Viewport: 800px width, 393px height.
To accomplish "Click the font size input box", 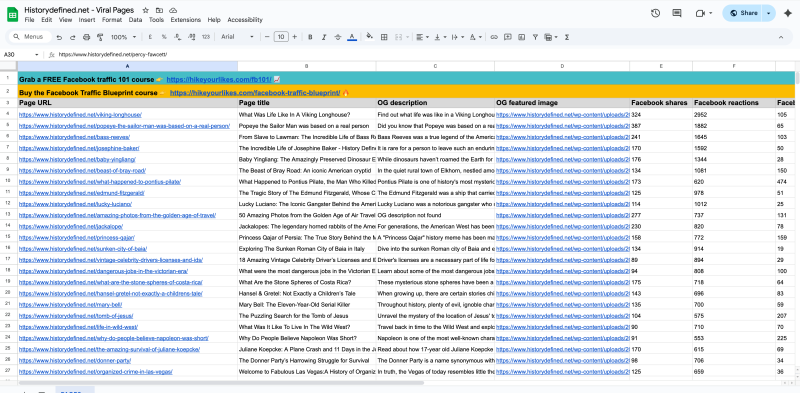I will 281,37.
